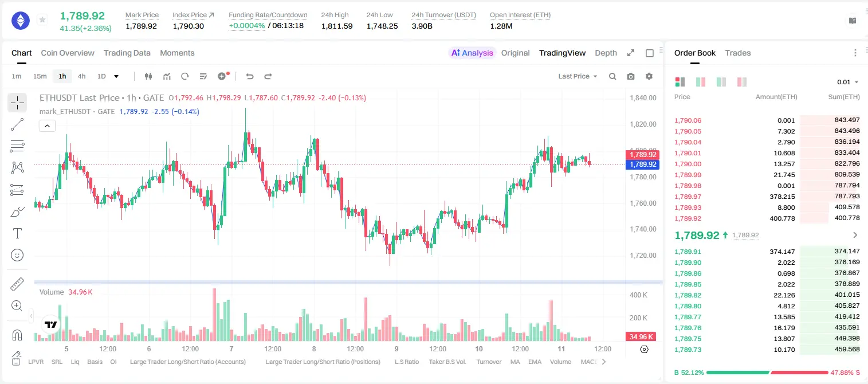The width and height of the screenshot is (868, 384).
Task: Add ETH to favorites with star icon
Action: pos(42,20)
